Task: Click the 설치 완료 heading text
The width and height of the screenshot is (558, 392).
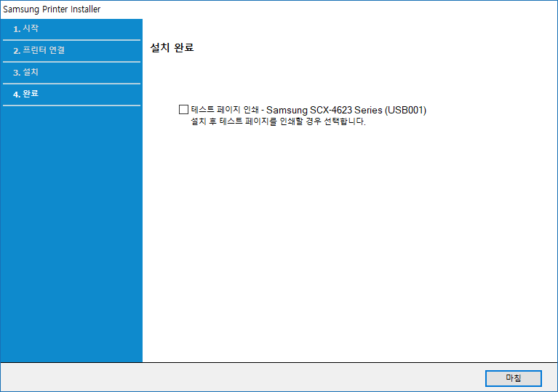Action: click(x=172, y=48)
